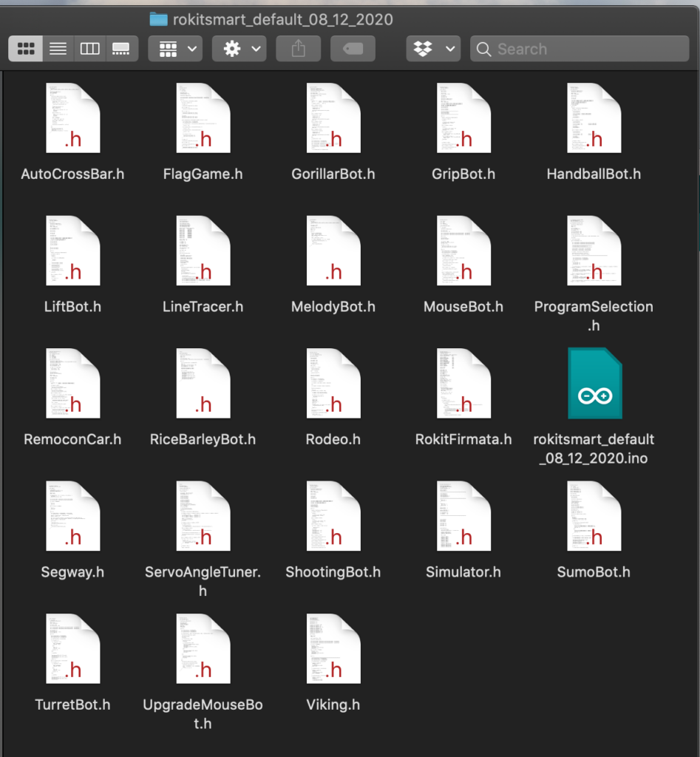Select the LineTracer.h file icon

[203, 251]
